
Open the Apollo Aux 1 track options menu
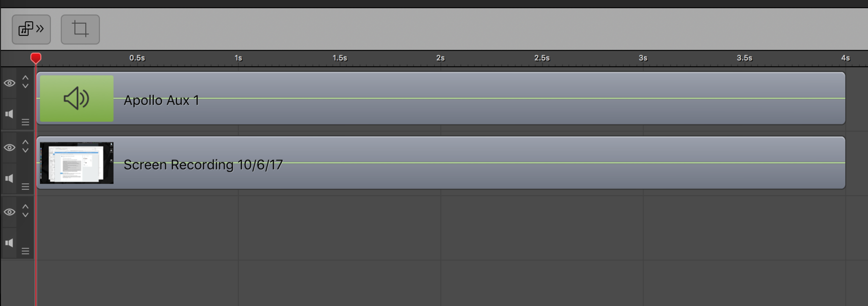coord(25,122)
